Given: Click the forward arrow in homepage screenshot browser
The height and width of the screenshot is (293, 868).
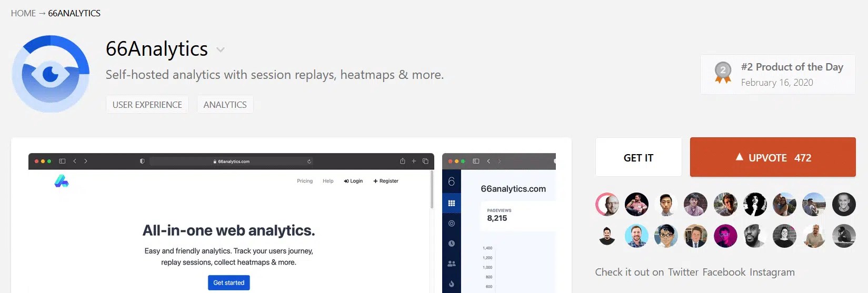Looking at the screenshot, I should pos(86,161).
